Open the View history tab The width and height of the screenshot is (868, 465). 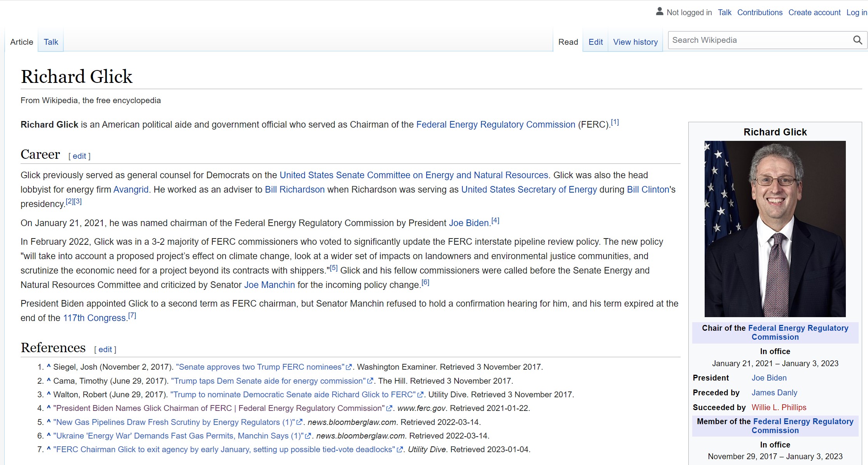(x=635, y=42)
